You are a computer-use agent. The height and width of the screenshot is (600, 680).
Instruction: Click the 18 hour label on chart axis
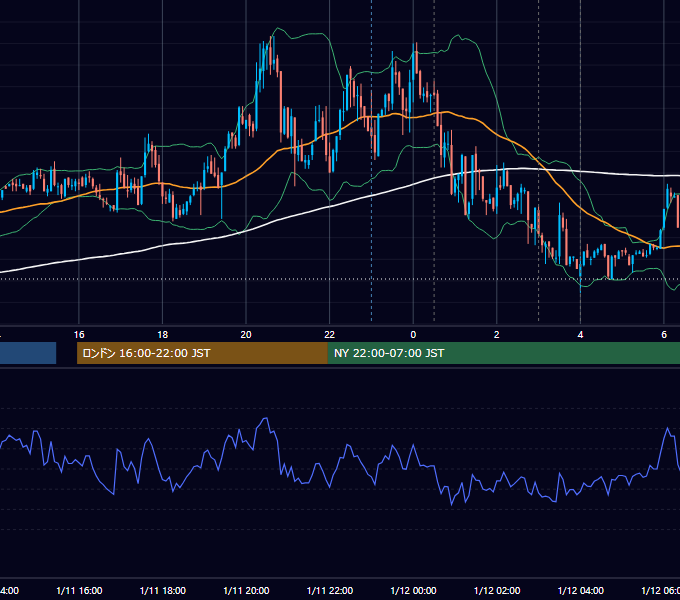point(163,335)
